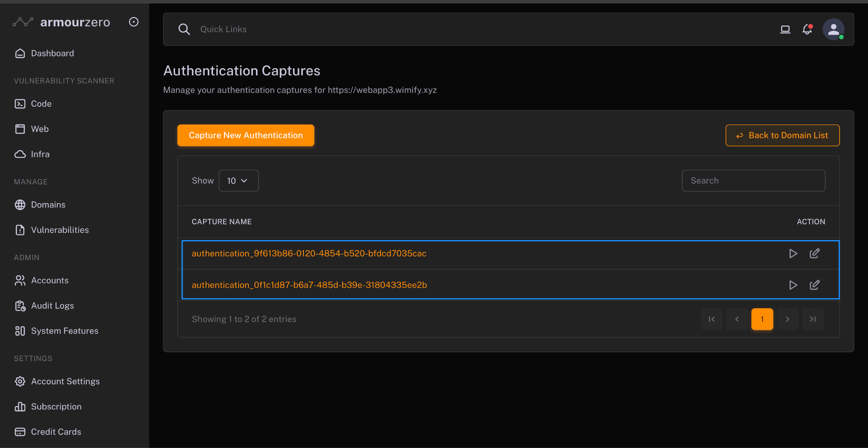Open the Domains menu item
868x448 pixels.
(x=48, y=205)
